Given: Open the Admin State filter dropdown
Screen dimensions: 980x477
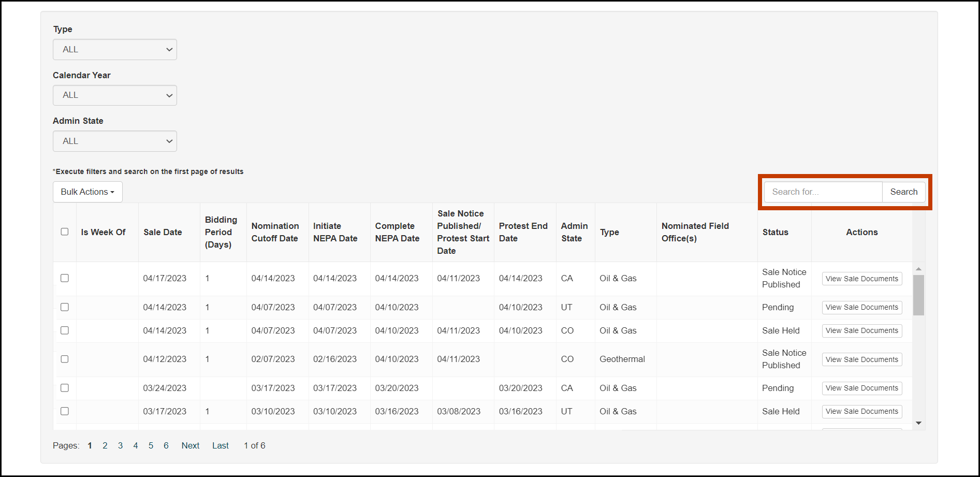Looking at the screenshot, I should (x=114, y=141).
